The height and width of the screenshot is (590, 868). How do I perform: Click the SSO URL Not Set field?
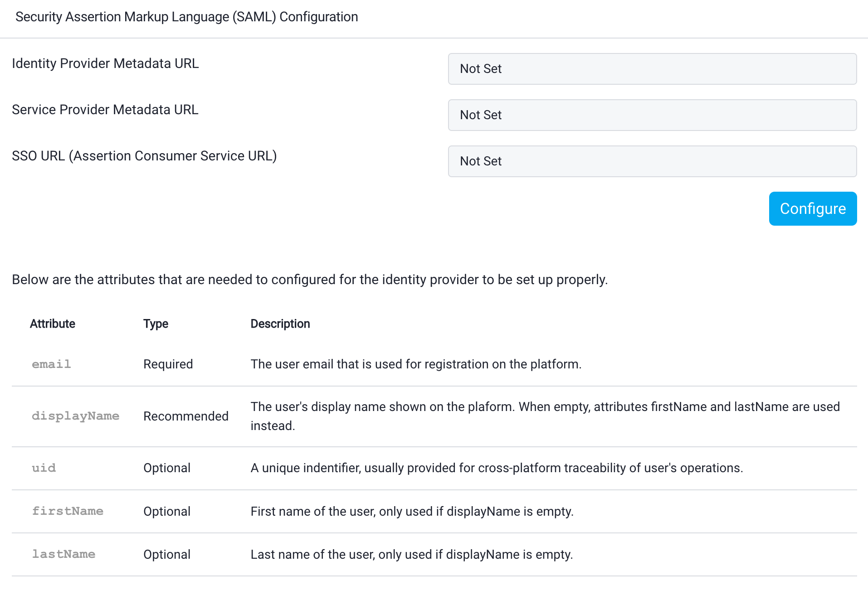pos(652,161)
